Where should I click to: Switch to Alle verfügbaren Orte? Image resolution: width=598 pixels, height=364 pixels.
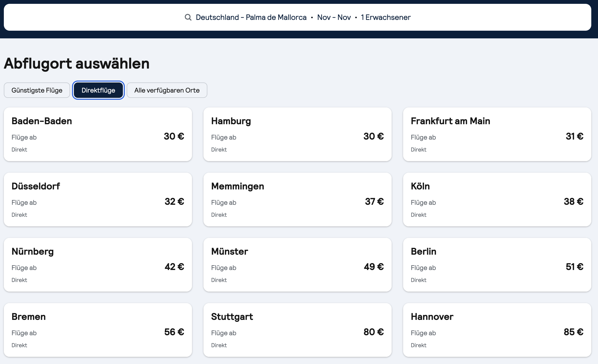167,90
